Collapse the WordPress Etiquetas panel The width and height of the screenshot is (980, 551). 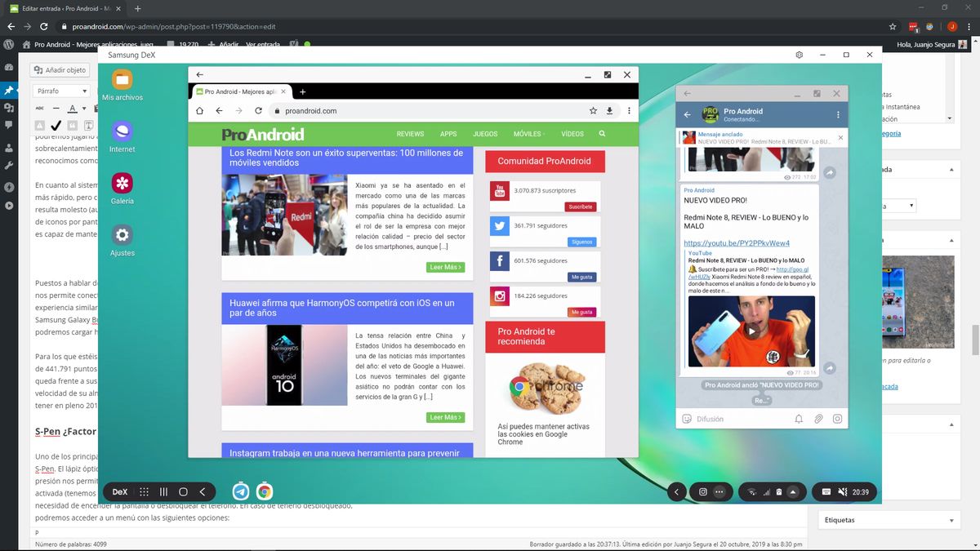pos(951,519)
